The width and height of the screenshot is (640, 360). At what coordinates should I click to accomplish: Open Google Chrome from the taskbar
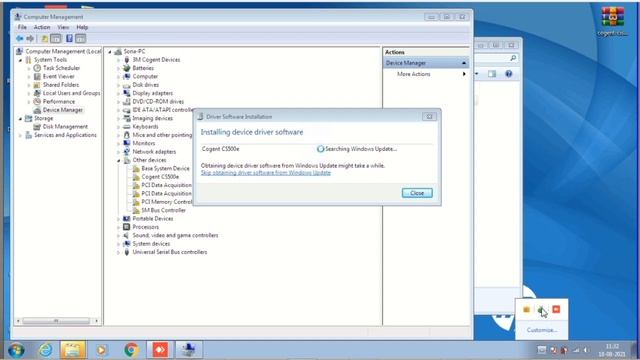coord(131,350)
